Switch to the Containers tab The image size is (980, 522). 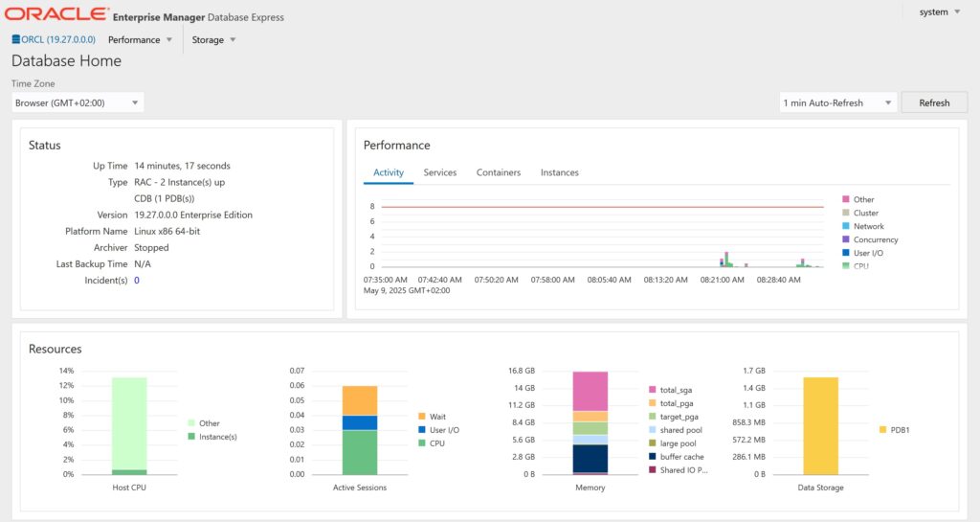[x=498, y=172]
